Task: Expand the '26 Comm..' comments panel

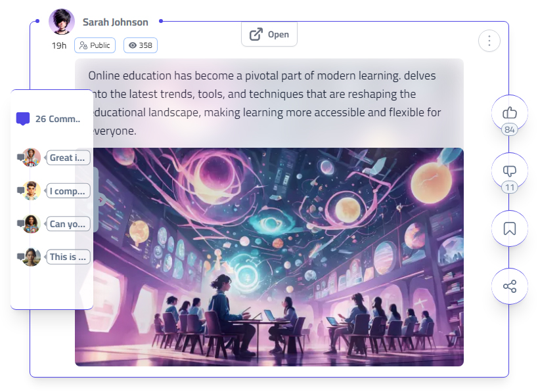Action: pyautogui.click(x=58, y=119)
